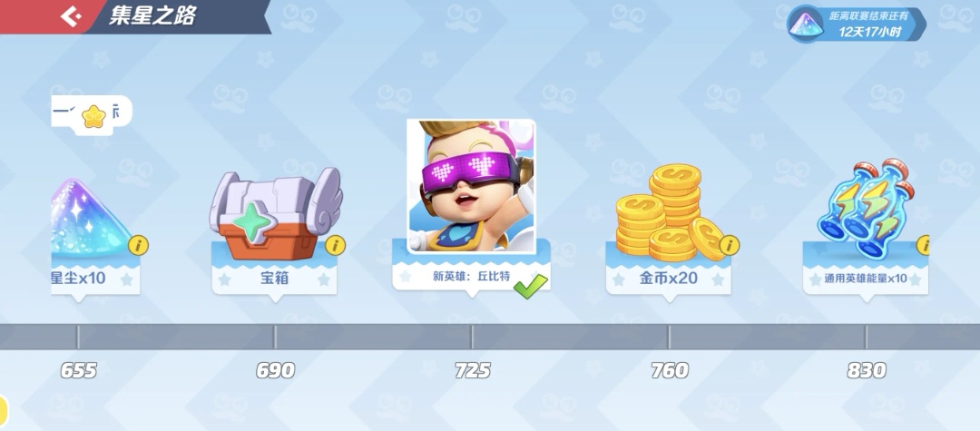980x431 pixels.
Task: Tap the yellow star goal bubble
Action: coord(92,114)
